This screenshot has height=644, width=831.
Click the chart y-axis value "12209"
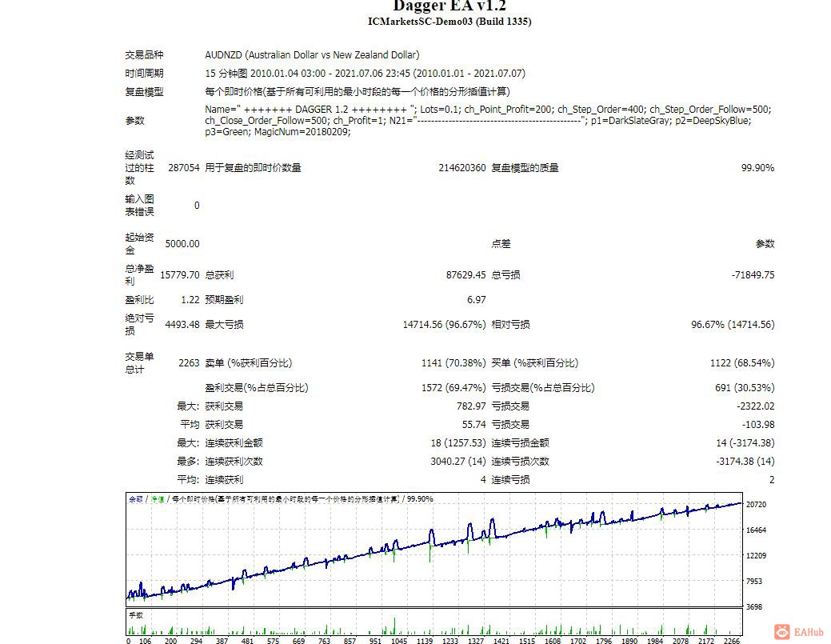[756, 555]
